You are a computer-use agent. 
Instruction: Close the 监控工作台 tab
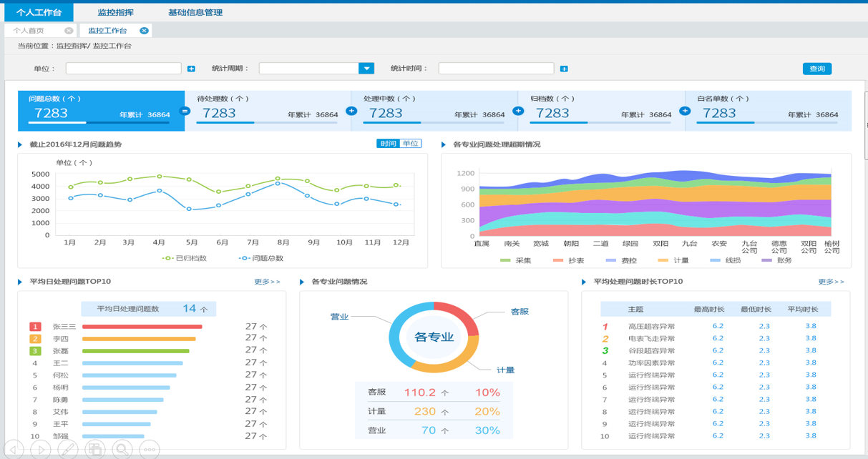click(x=144, y=31)
